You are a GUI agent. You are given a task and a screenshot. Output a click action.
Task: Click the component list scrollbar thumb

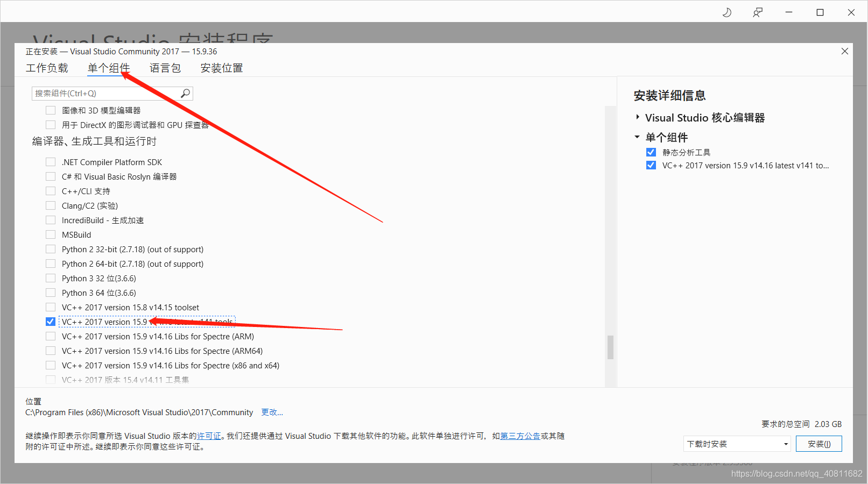[x=610, y=347]
